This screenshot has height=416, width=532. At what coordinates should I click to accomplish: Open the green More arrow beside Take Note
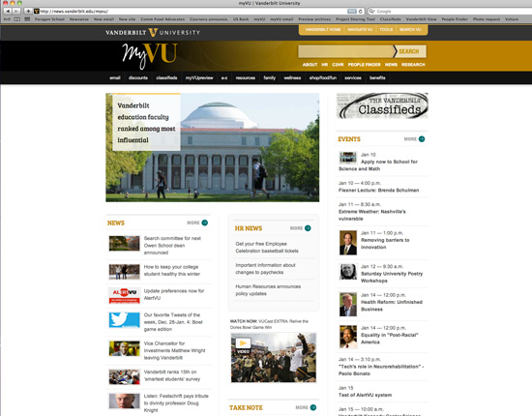(313, 407)
